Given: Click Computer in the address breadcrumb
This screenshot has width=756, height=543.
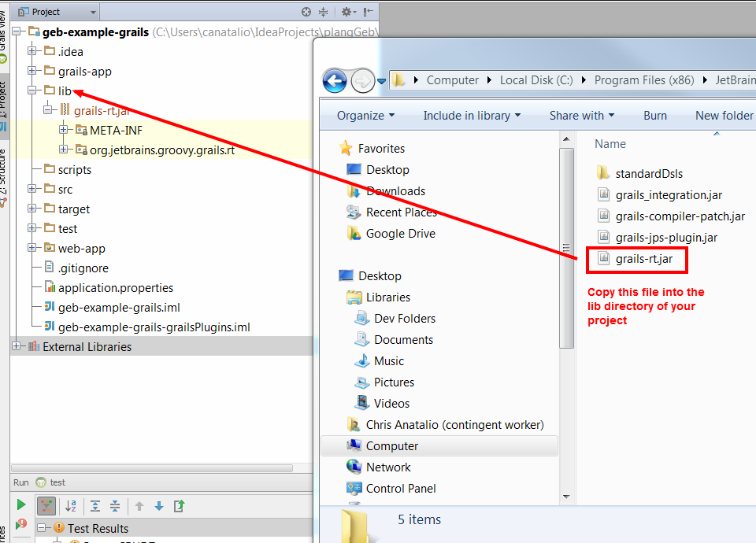Looking at the screenshot, I should click(x=452, y=80).
